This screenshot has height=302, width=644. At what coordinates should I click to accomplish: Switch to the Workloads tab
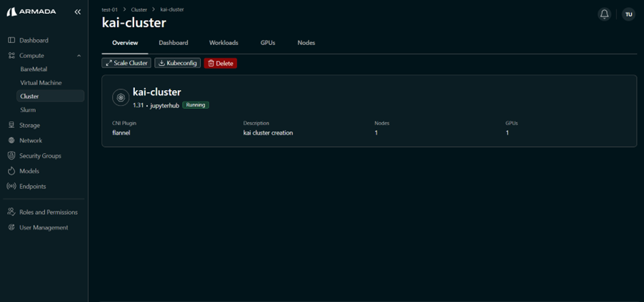[x=224, y=43]
